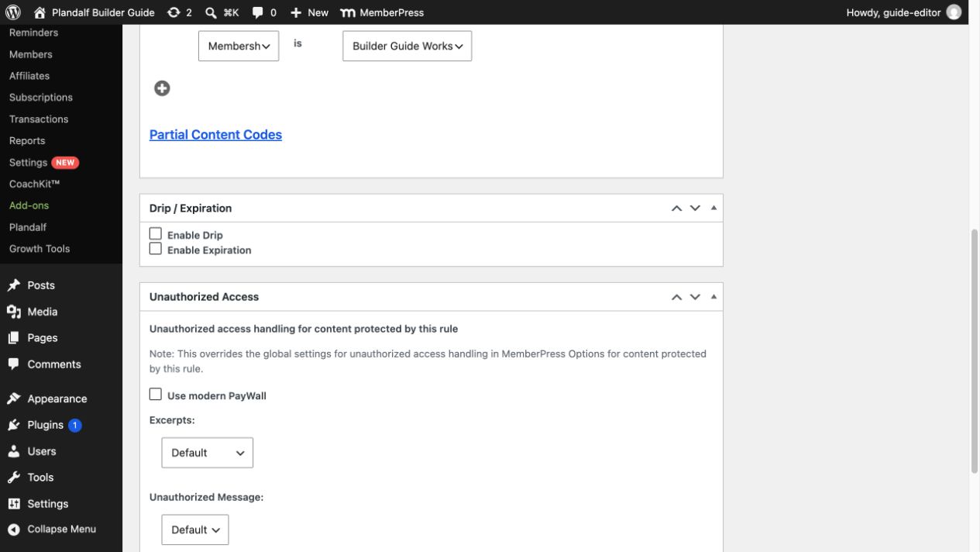The height and width of the screenshot is (552, 980).
Task: Add another access condition plus icon
Action: tap(162, 88)
